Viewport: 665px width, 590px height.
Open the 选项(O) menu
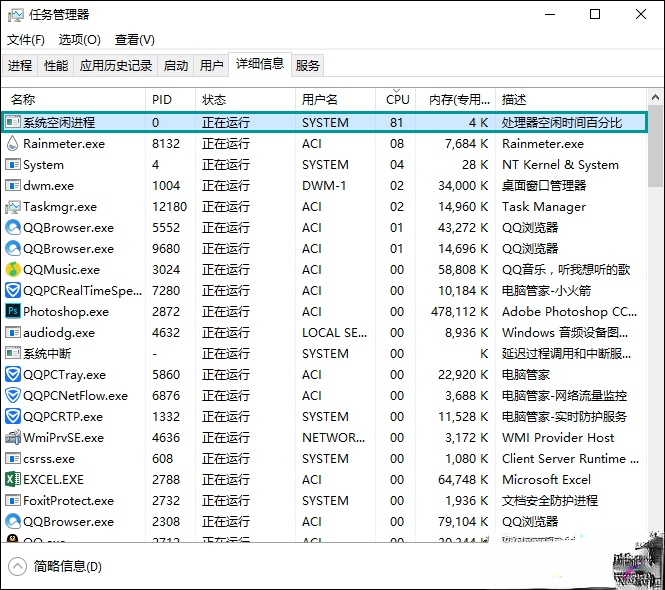80,40
